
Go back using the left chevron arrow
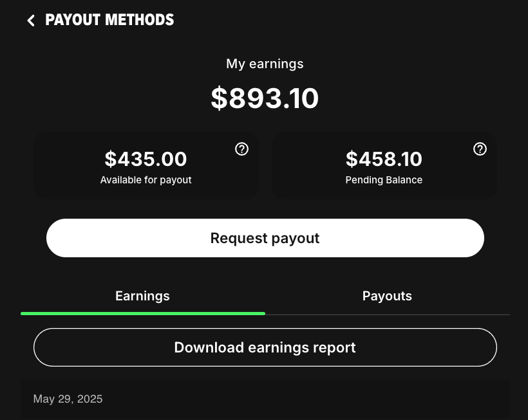[30, 21]
